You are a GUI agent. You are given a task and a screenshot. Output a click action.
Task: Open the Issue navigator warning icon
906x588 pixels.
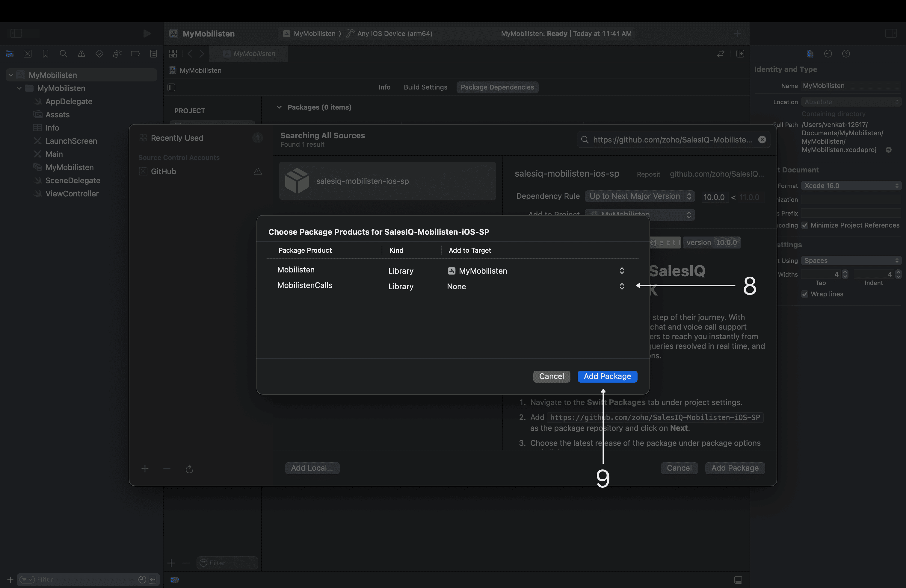click(x=81, y=54)
